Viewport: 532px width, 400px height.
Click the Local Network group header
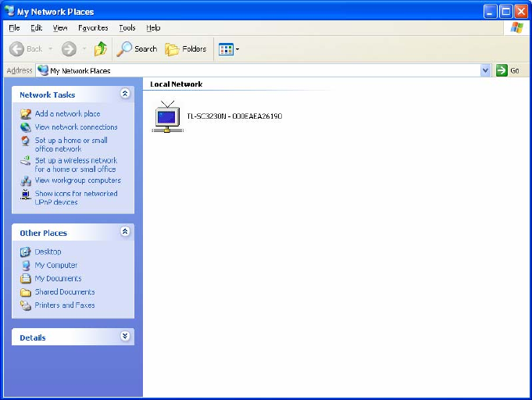(x=176, y=84)
